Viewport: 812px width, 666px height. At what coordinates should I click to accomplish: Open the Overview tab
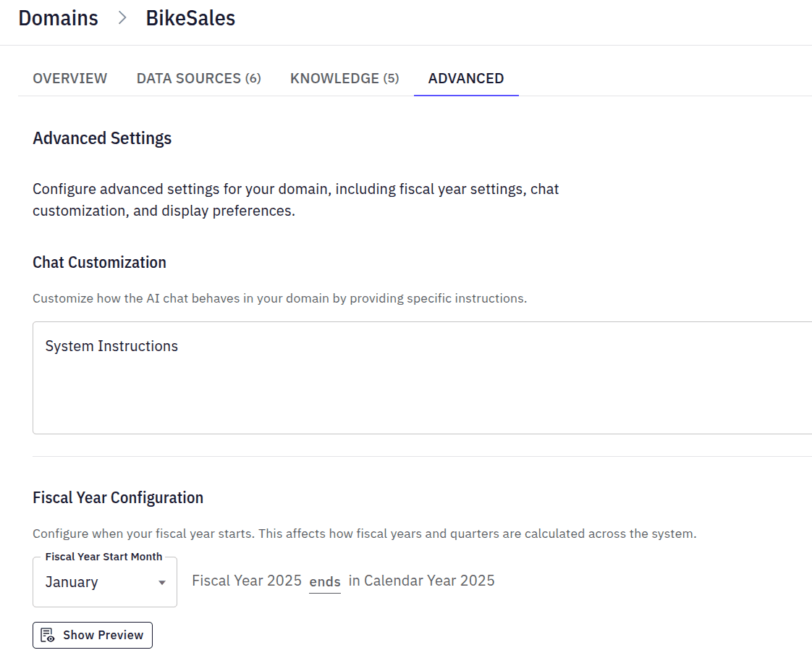click(70, 78)
